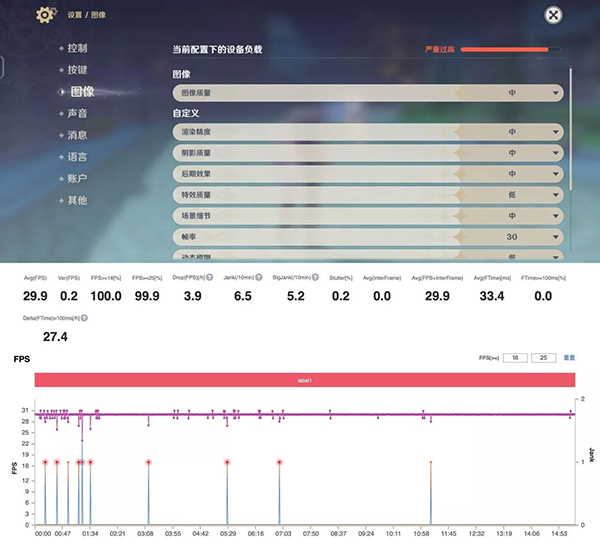Open the 声音 settings tab
Image resolution: width=600 pixels, height=540 pixels.
[78, 113]
